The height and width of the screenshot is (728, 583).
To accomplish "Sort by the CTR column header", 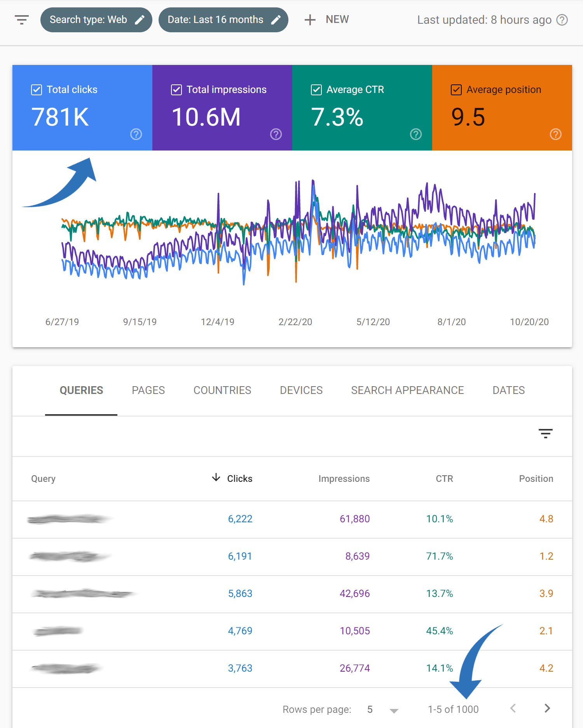I will tap(444, 479).
